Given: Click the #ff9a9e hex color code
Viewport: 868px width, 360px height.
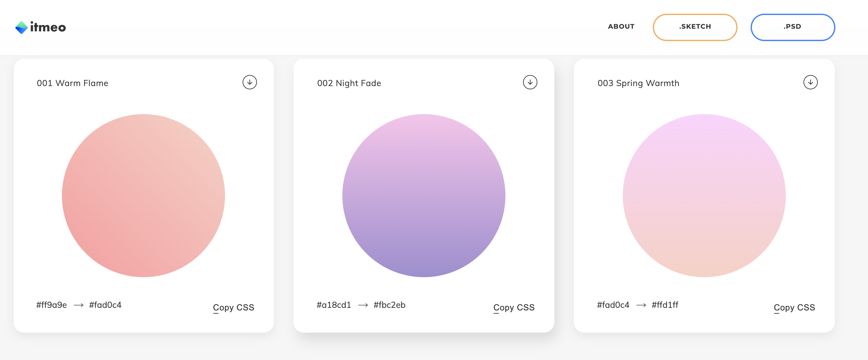Looking at the screenshot, I should click(x=52, y=305).
